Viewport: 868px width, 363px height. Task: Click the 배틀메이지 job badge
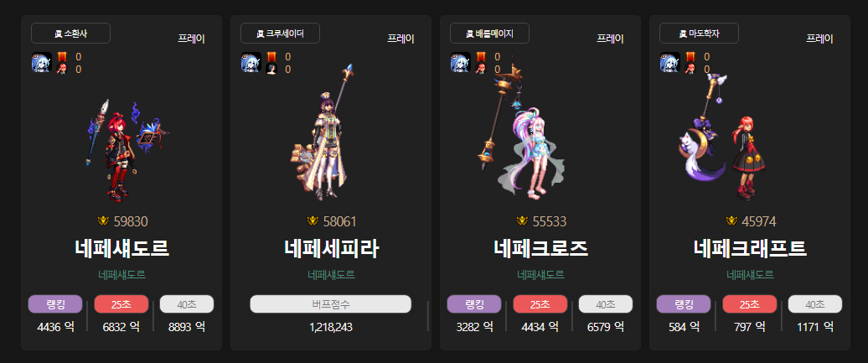pyautogui.click(x=489, y=34)
